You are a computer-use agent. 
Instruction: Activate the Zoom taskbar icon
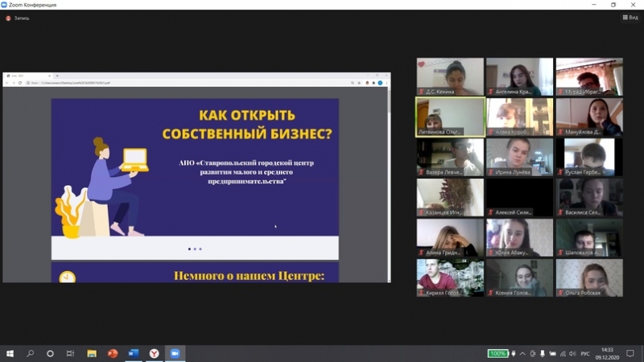pyautogui.click(x=175, y=353)
